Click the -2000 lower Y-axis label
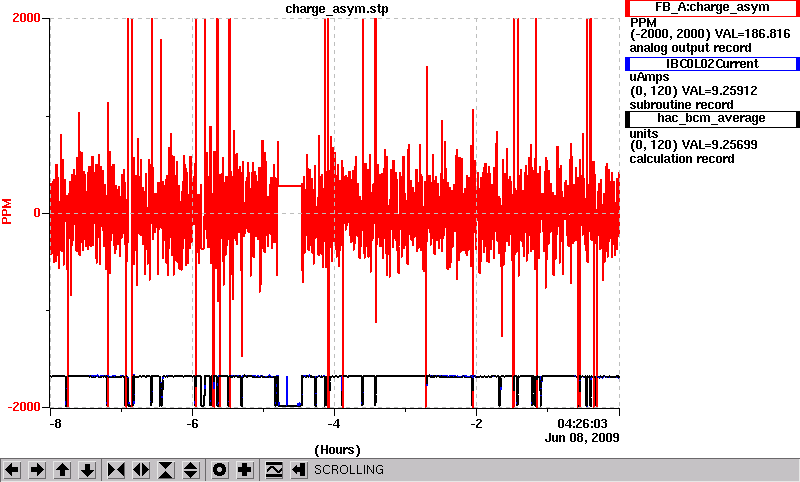 (23, 407)
